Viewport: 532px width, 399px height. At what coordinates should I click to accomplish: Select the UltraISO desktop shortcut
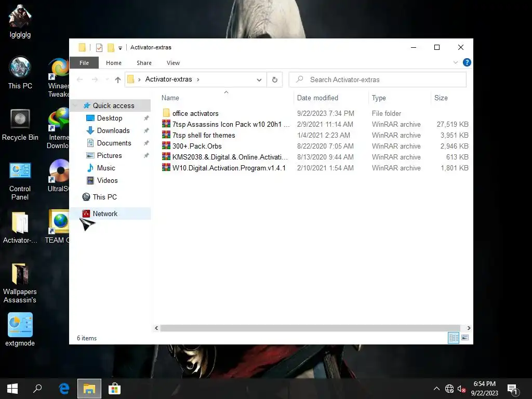59,176
